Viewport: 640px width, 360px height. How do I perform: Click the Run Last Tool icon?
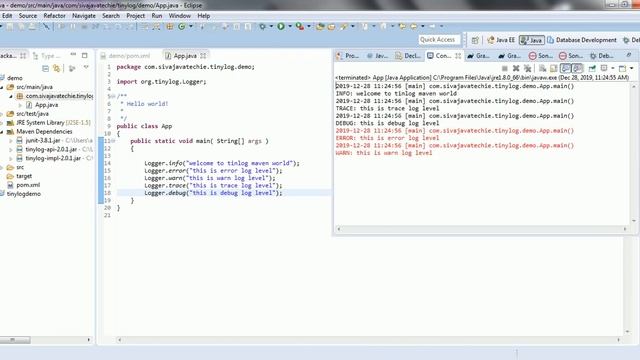(x=300, y=27)
